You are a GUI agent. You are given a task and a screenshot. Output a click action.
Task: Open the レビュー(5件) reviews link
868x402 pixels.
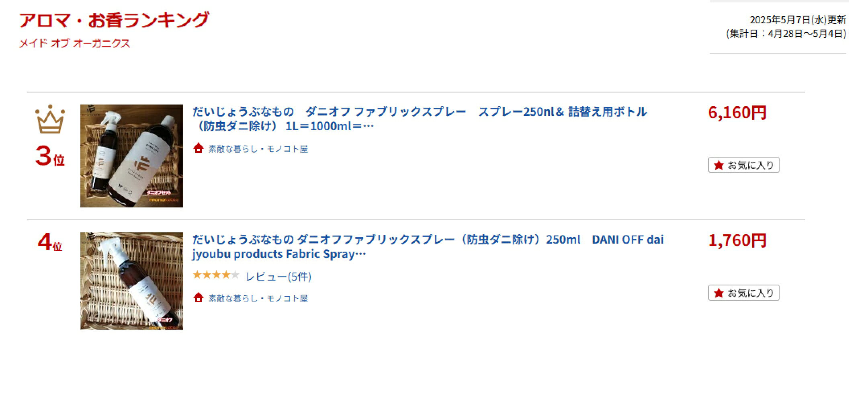pos(278,277)
